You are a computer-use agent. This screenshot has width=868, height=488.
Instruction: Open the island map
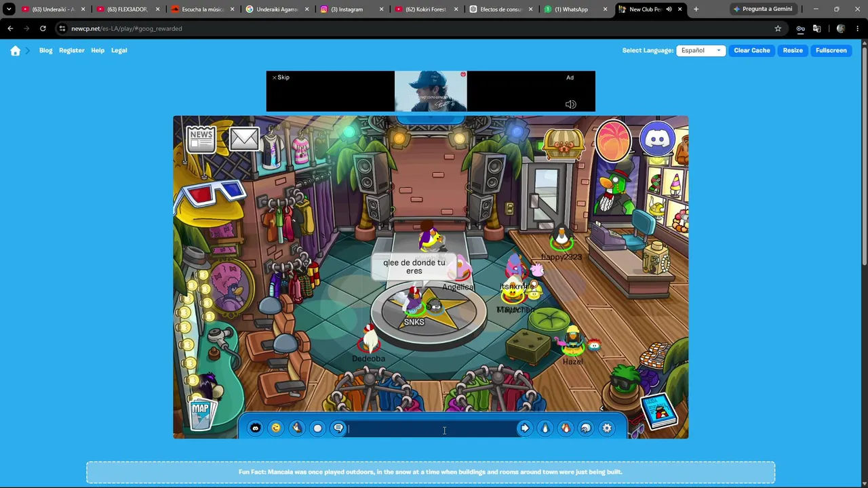201,413
